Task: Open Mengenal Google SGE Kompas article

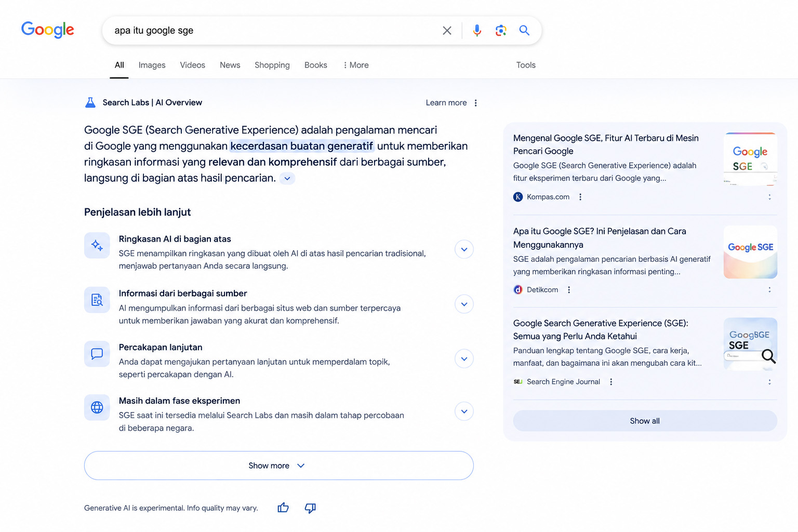Action: coord(606,144)
